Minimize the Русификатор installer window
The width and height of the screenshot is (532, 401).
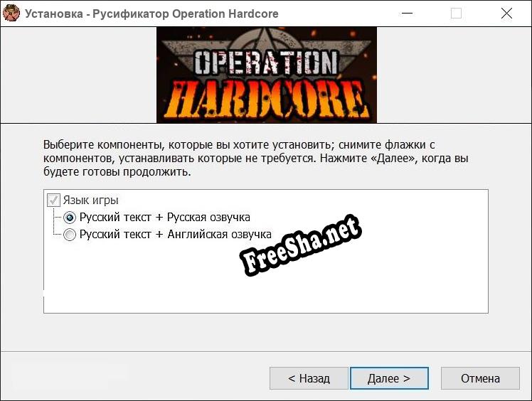click(x=407, y=14)
